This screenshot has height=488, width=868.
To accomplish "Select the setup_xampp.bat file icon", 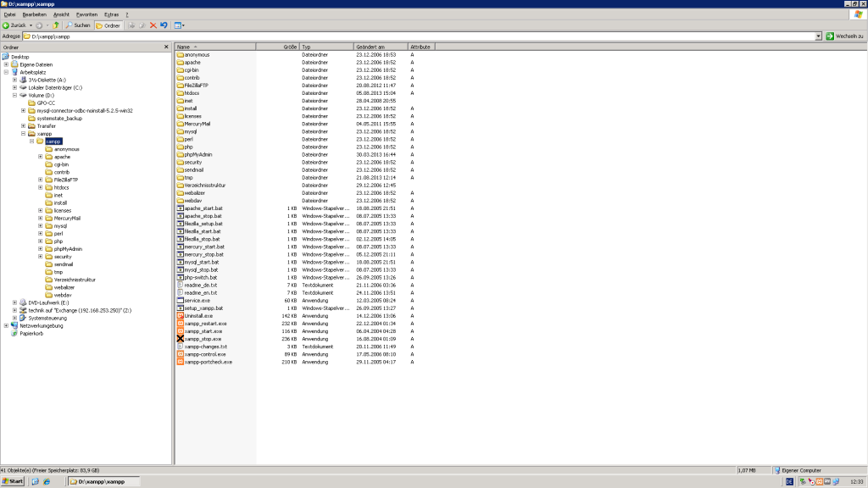I will click(x=180, y=308).
